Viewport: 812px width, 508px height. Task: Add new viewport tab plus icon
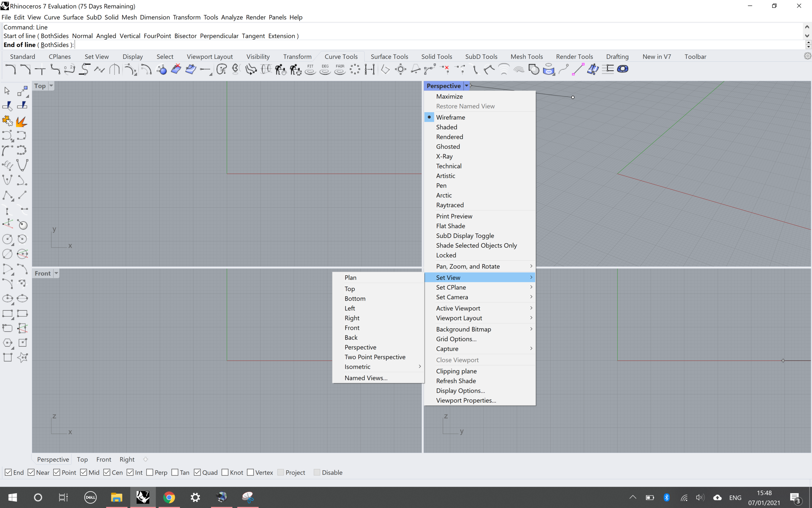[x=146, y=459]
